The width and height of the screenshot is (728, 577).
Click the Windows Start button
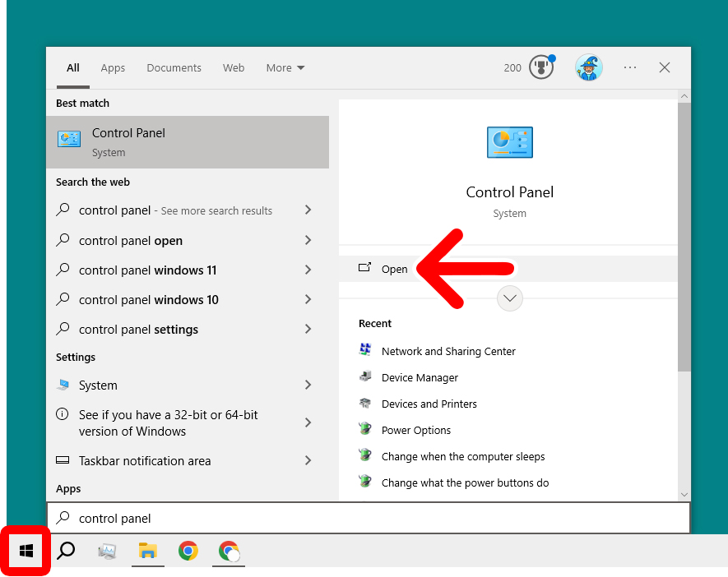[26, 551]
